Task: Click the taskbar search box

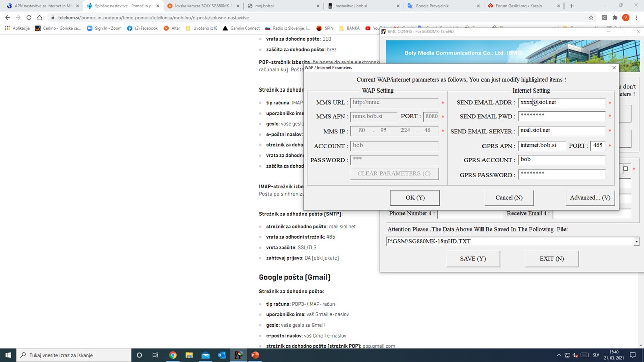Action: (x=73, y=355)
